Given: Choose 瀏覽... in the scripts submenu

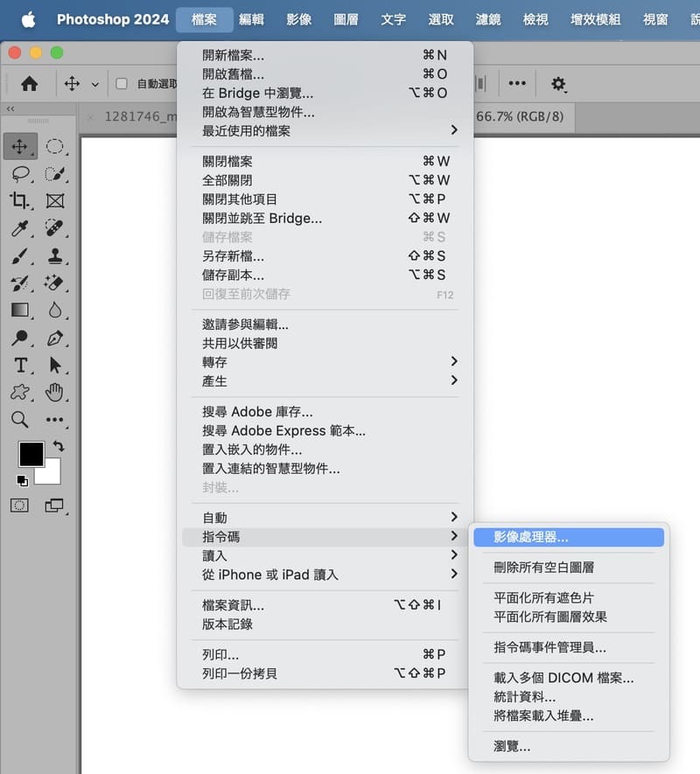Looking at the screenshot, I should pyautogui.click(x=569, y=746).
